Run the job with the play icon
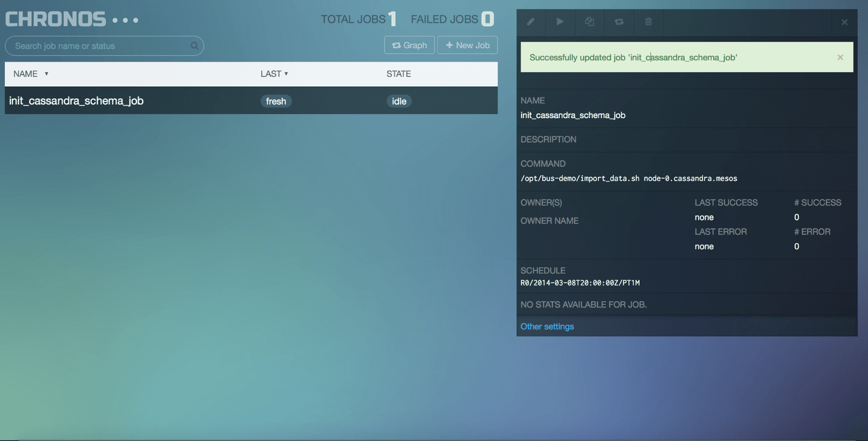The width and height of the screenshot is (868, 441). pos(560,22)
